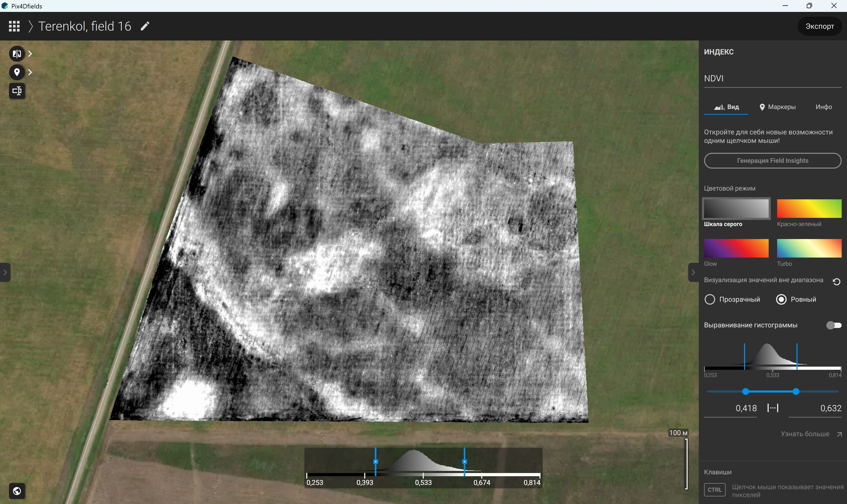Open the split-view compare tool
The width and height of the screenshot is (847, 504).
tap(17, 54)
